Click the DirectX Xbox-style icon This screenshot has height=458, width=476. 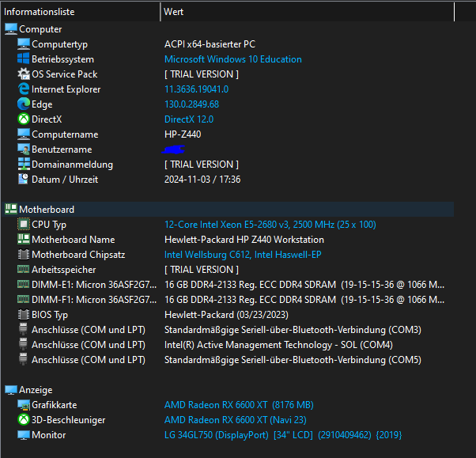tap(24, 119)
